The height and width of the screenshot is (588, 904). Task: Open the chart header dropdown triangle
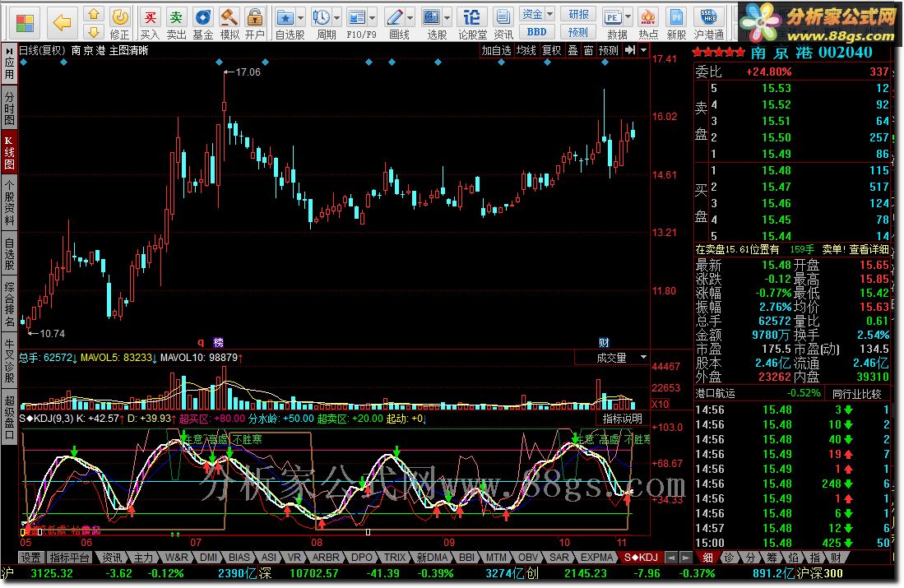tap(644, 50)
